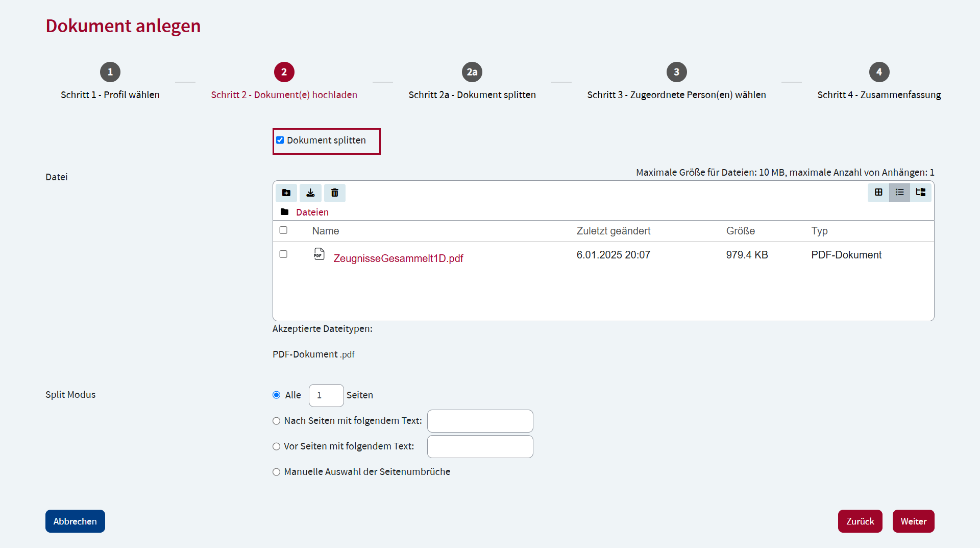Sort files by Zuletzt geändert column
Viewport: 980px width, 548px height.
[x=613, y=231]
